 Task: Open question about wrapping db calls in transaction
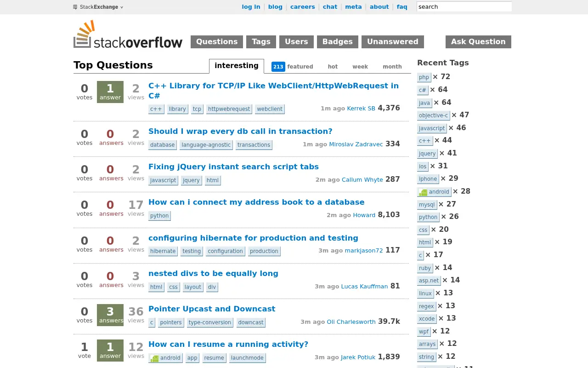click(x=240, y=131)
